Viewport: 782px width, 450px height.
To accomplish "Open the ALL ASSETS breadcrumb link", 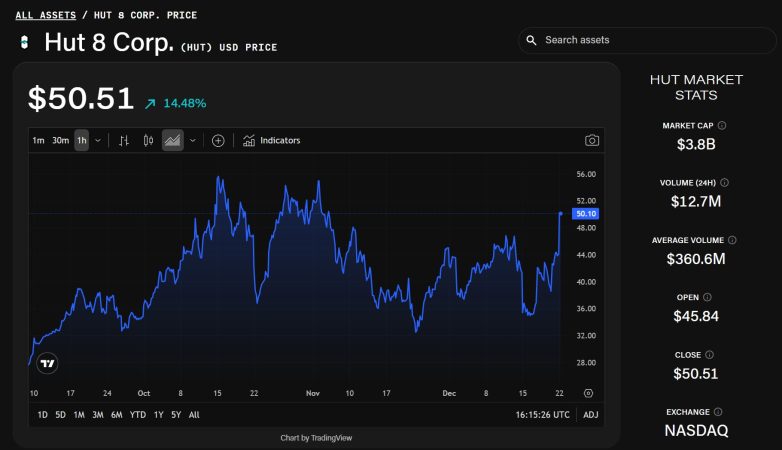I will click(x=44, y=15).
